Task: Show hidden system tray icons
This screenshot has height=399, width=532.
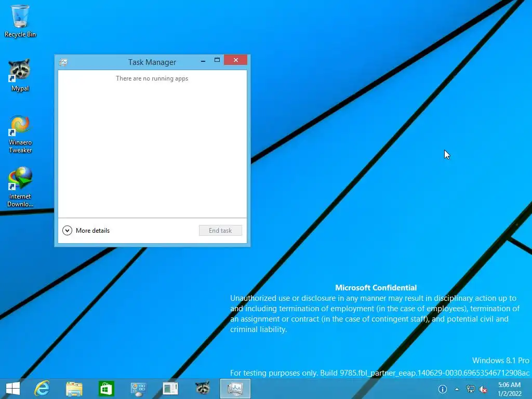Action: (x=457, y=389)
